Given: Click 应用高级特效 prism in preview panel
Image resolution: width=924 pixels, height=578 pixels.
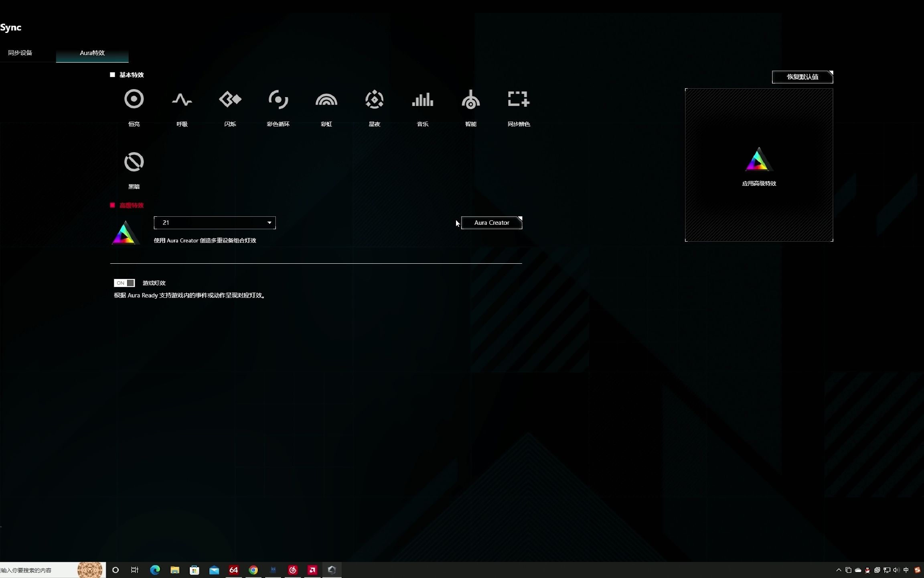Looking at the screenshot, I should click(x=758, y=159).
